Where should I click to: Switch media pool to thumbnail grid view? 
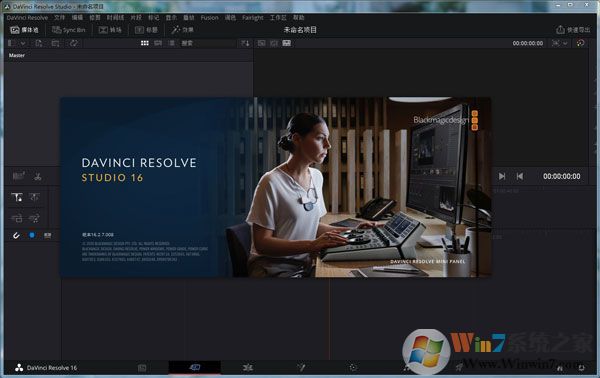145,43
